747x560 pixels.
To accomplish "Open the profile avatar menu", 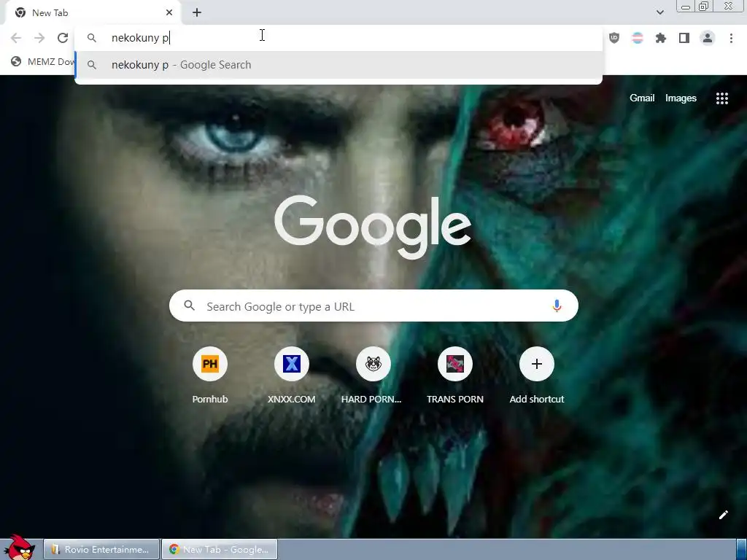I will pos(708,38).
